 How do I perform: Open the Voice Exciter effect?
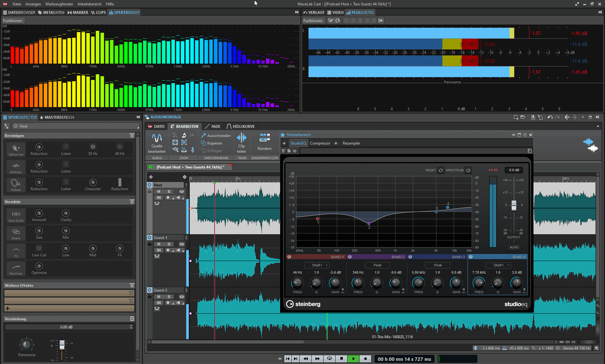click(16, 215)
